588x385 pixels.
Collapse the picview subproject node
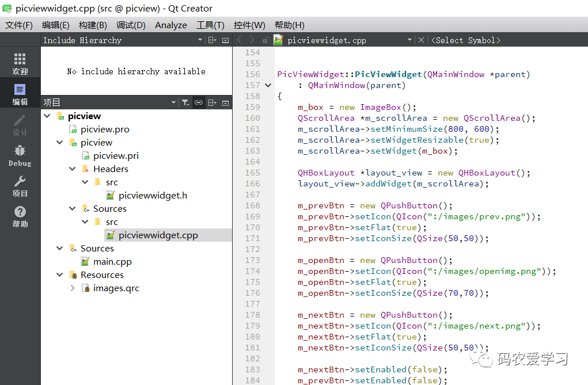point(60,143)
